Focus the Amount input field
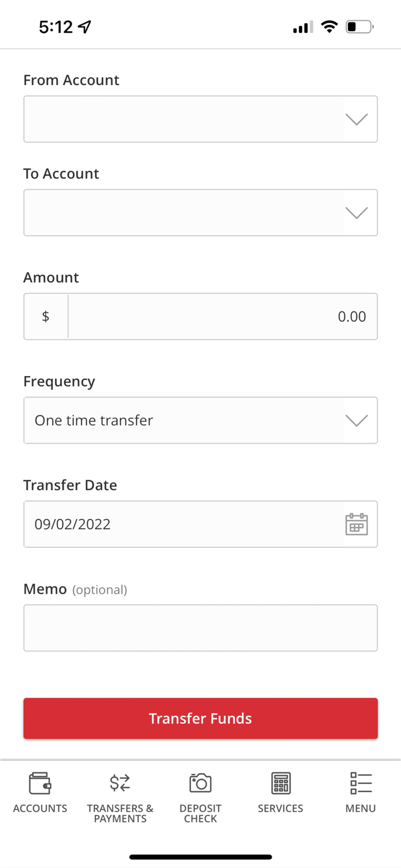 [x=222, y=317]
